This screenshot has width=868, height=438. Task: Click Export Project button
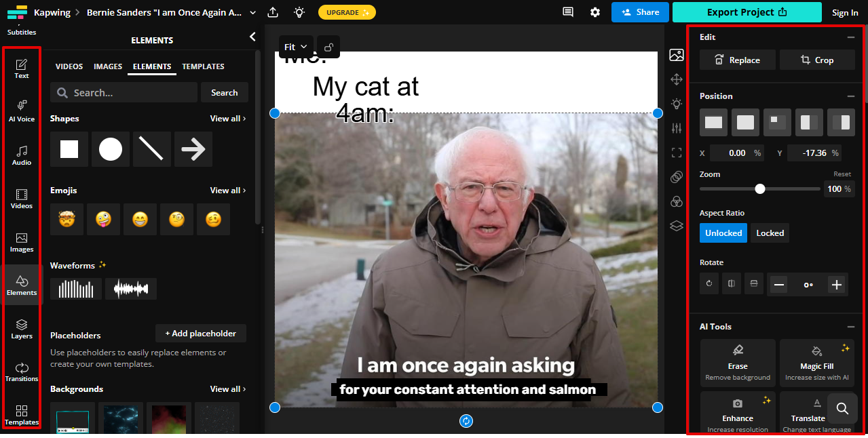[747, 12]
